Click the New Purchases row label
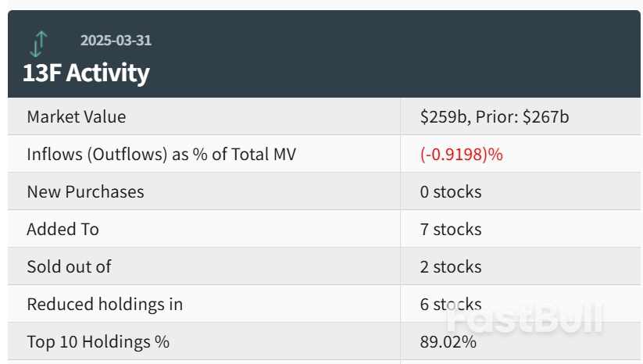The width and height of the screenshot is (643, 364). tap(85, 192)
